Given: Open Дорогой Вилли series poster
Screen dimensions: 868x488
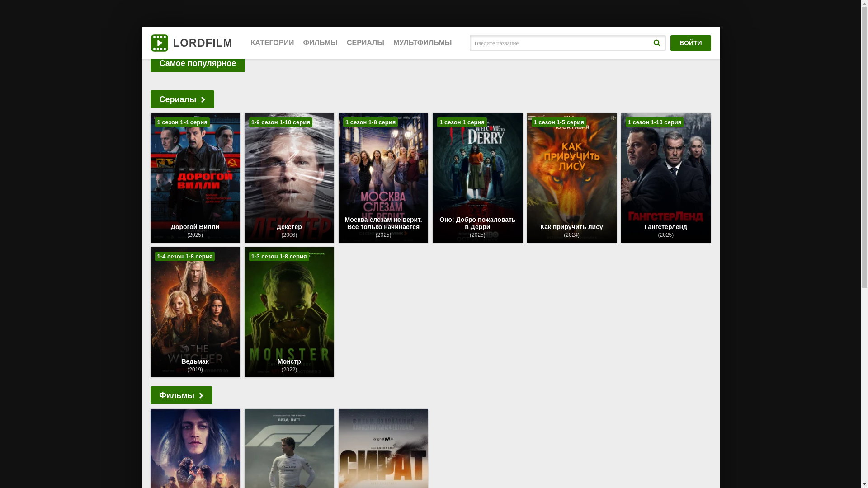Looking at the screenshot, I should click(x=195, y=178).
